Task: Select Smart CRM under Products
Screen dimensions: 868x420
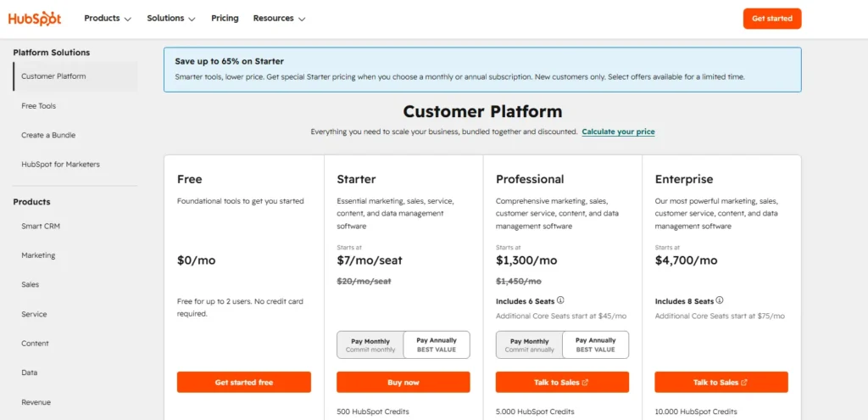Action: (41, 226)
